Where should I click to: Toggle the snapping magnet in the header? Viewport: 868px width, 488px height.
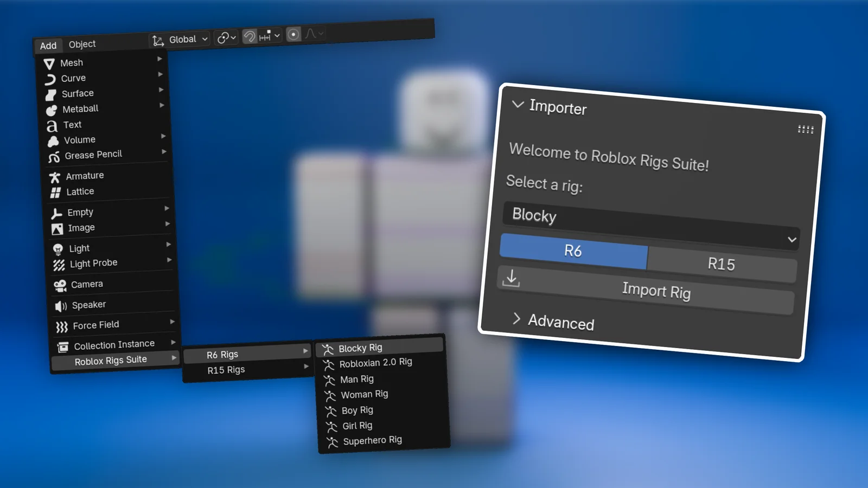coord(249,36)
